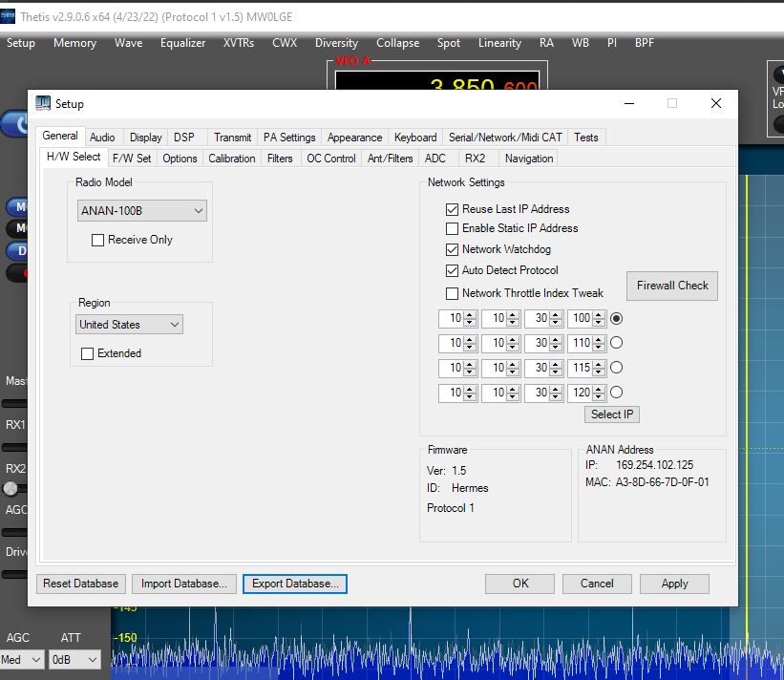784x680 pixels.
Task: Open the F/W Set sub-tab
Action: pos(132,159)
